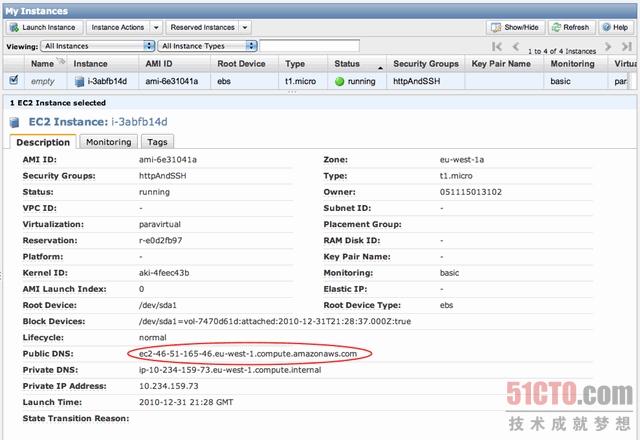The height and width of the screenshot is (440, 640).
Task: Click the Reservation r-e0d2fb97 value
Action: point(160,240)
